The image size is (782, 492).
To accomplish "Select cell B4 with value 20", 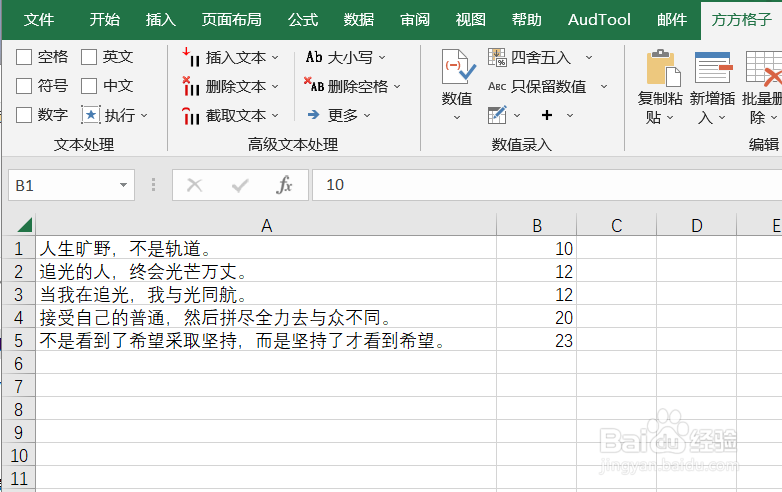I will (537, 317).
